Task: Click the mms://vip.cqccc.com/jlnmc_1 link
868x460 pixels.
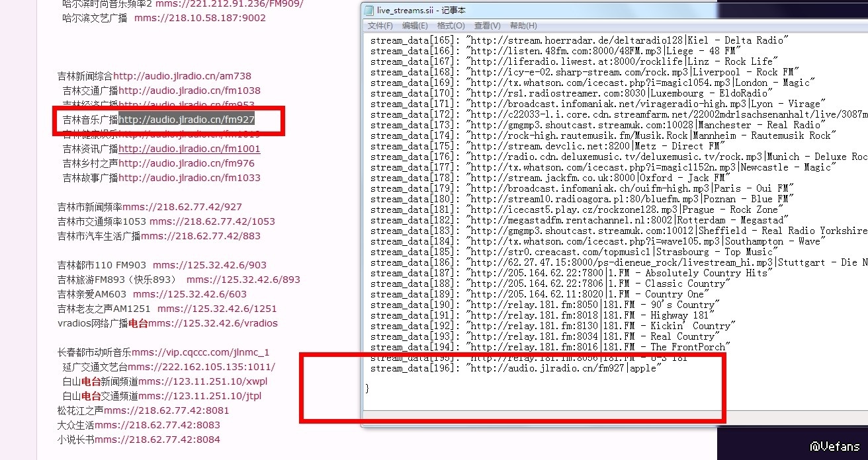Action: (x=201, y=352)
